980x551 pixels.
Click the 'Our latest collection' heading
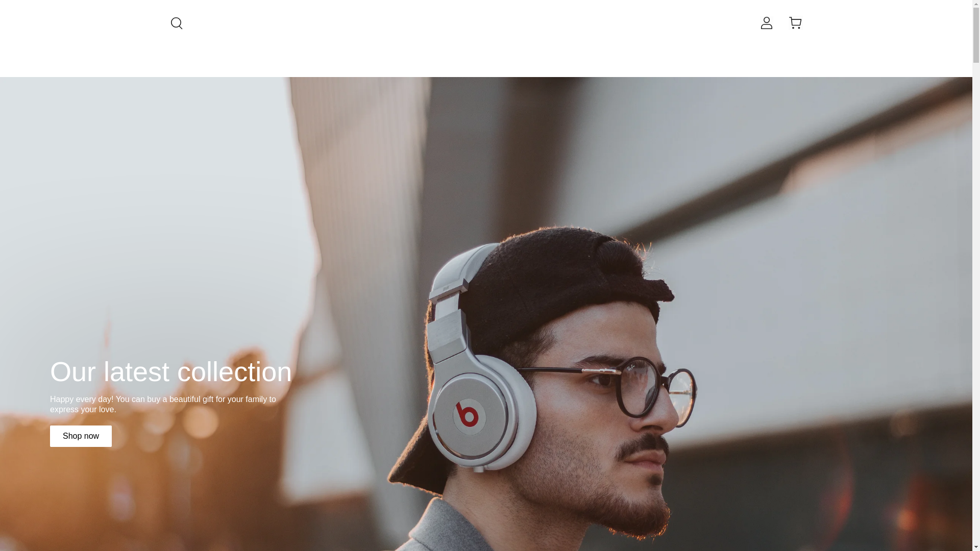tap(171, 371)
